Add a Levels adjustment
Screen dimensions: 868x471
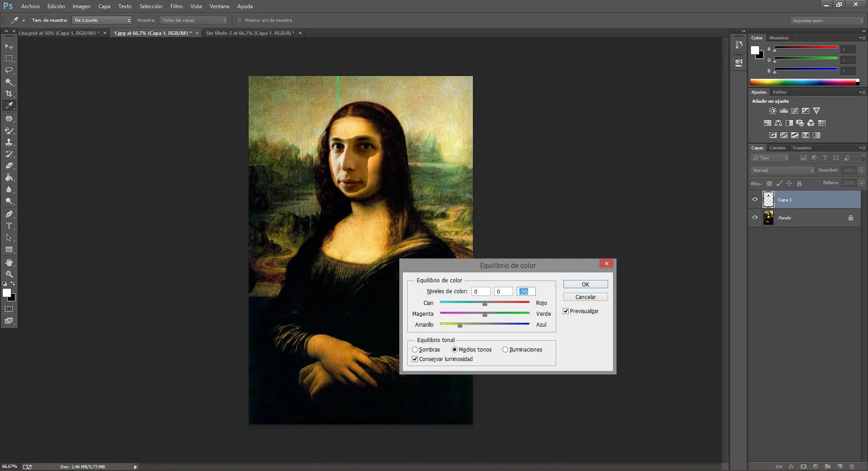pos(784,111)
